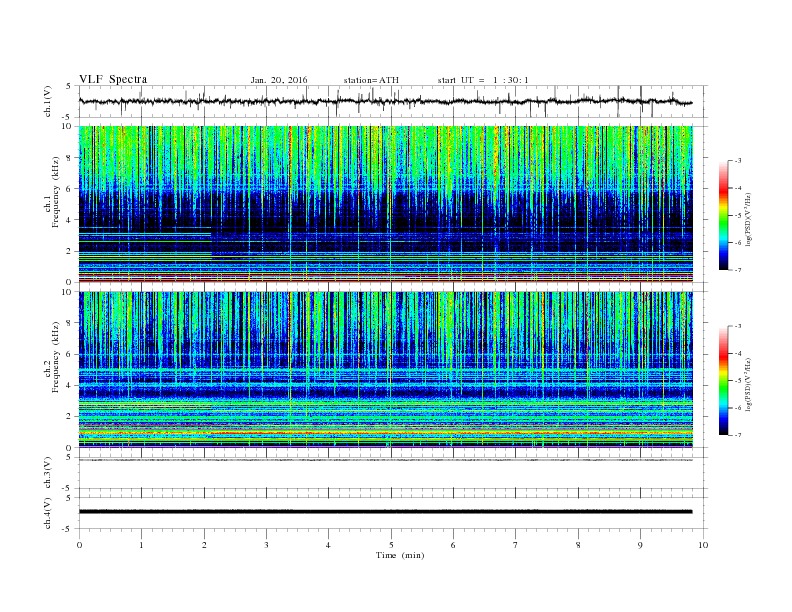Click the "1" time axis tick label
The image size is (792, 612).
(141, 545)
